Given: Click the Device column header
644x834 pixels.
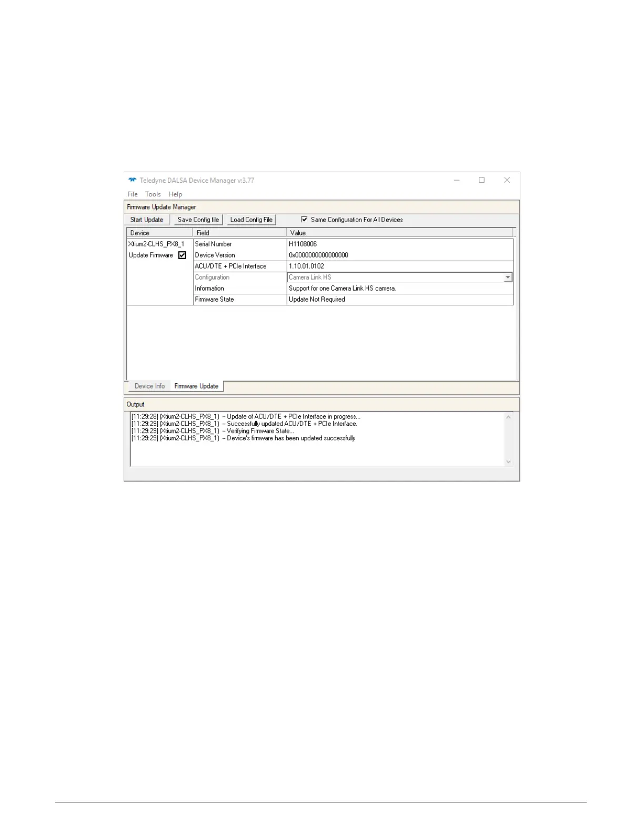Looking at the screenshot, I should [160, 233].
